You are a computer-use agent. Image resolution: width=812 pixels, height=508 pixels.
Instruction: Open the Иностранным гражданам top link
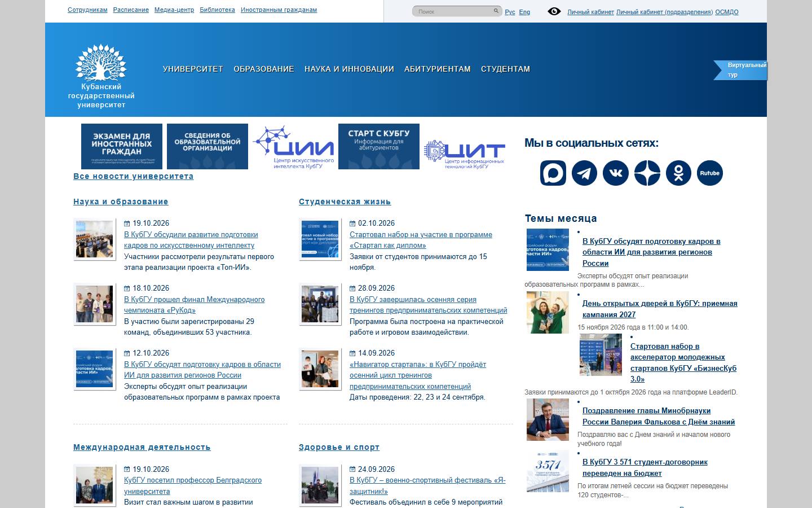pos(279,10)
